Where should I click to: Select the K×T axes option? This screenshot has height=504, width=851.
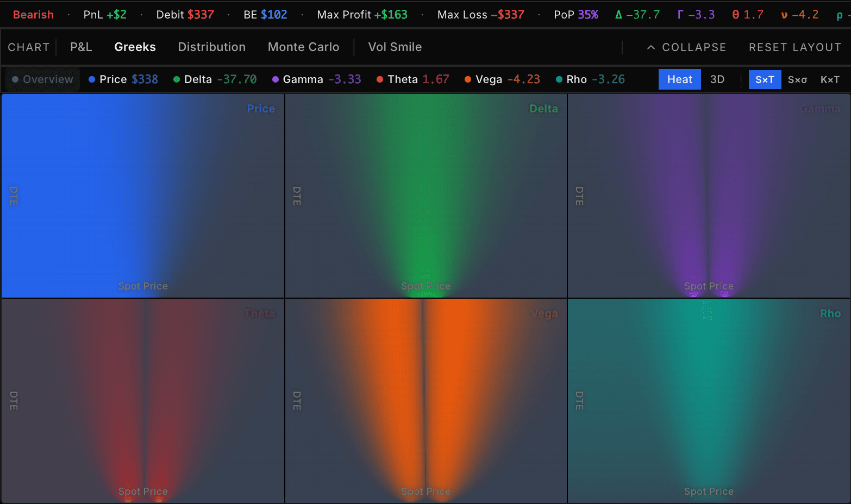(x=830, y=79)
